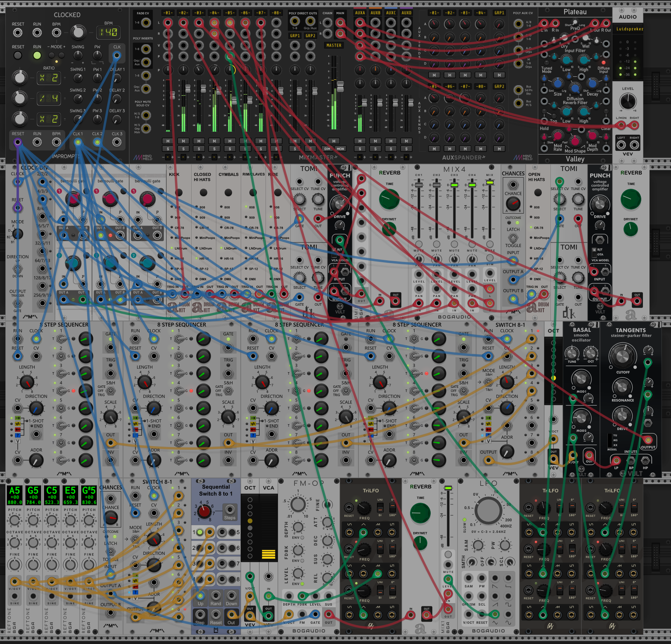This screenshot has width=671, height=644.
Task: Open the Luidspreker audio device display
Action: [x=628, y=29]
